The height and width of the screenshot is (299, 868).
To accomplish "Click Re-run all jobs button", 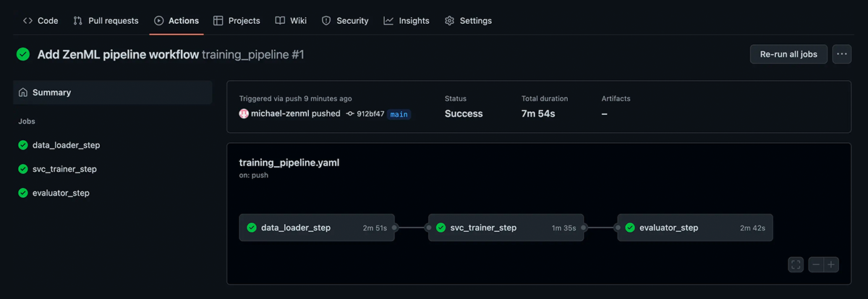I will click(788, 54).
